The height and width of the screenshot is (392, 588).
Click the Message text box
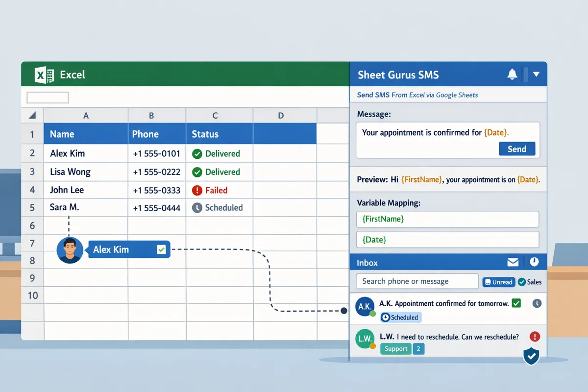448,140
